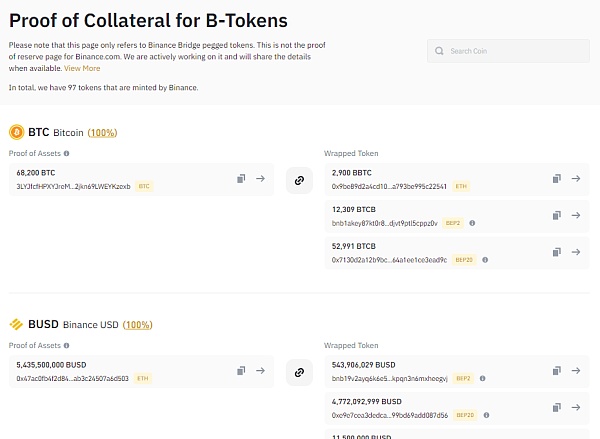The width and height of the screenshot is (600, 439).
Task: Copy the 543,906,029 BUSD token address
Action: coord(557,371)
